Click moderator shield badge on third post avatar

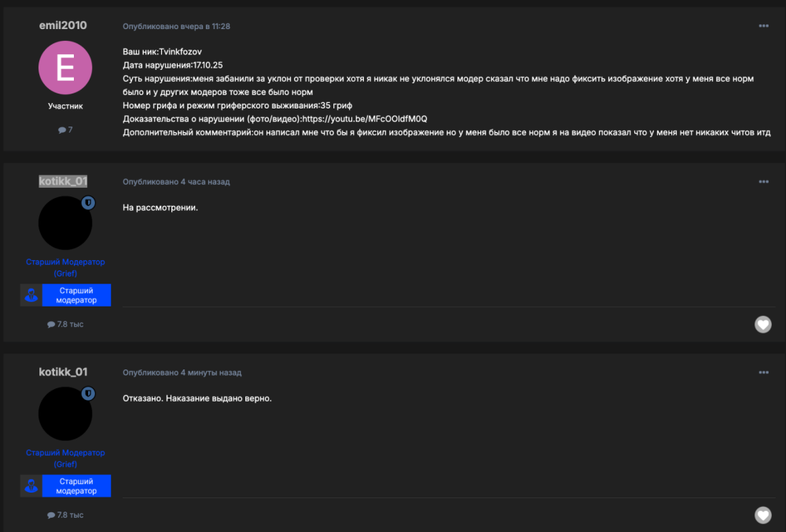[88, 394]
